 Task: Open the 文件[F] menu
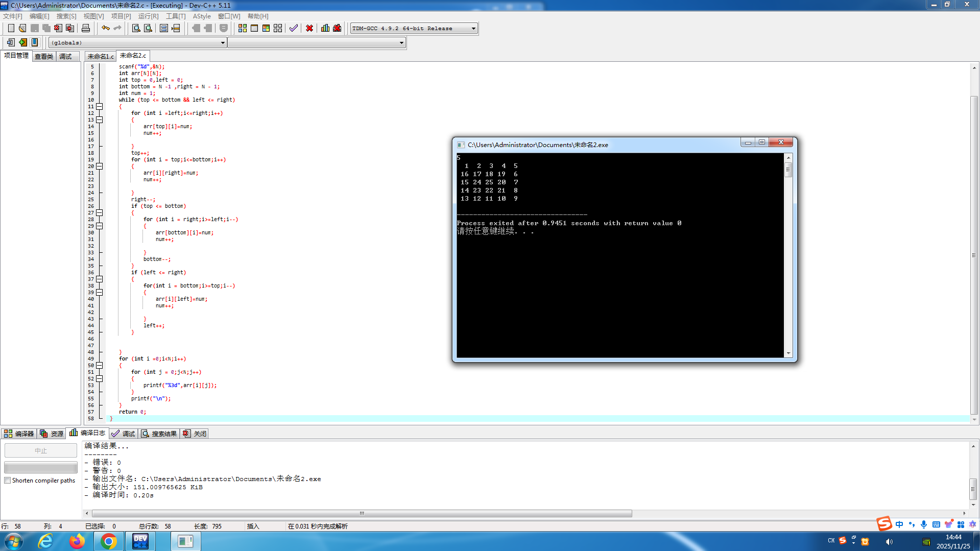[x=13, y=16]
